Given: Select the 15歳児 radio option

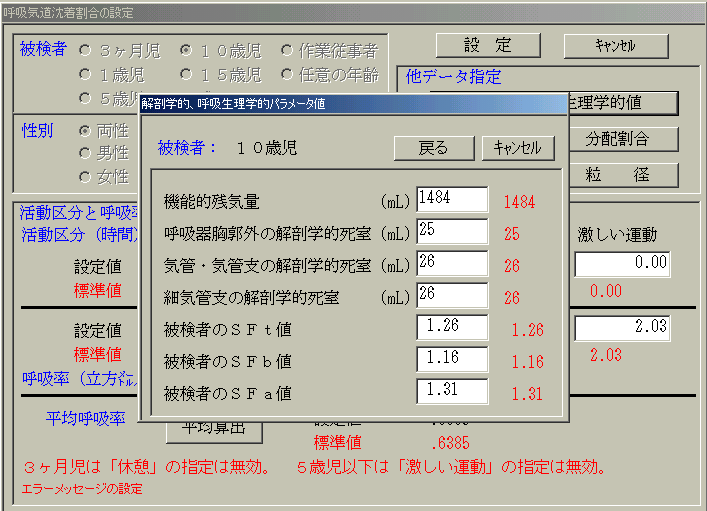Looking at the screenshot, I should coord(187,74).
